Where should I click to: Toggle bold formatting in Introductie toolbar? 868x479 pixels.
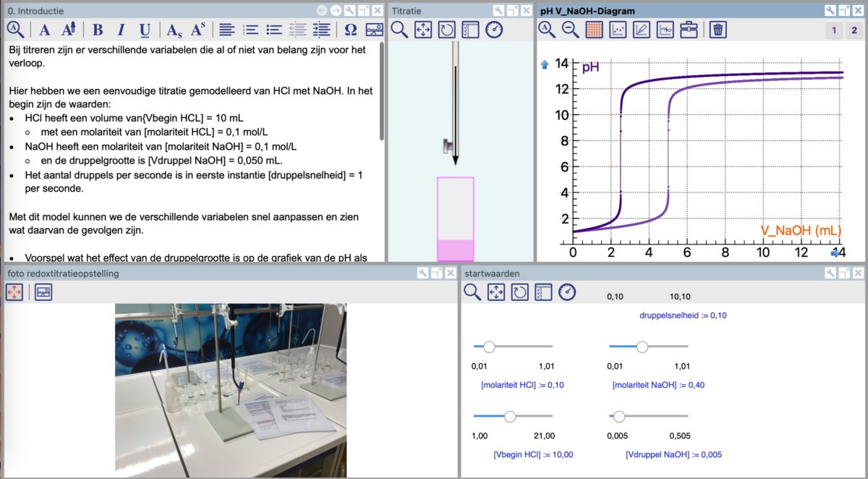(x=98, y=30)
